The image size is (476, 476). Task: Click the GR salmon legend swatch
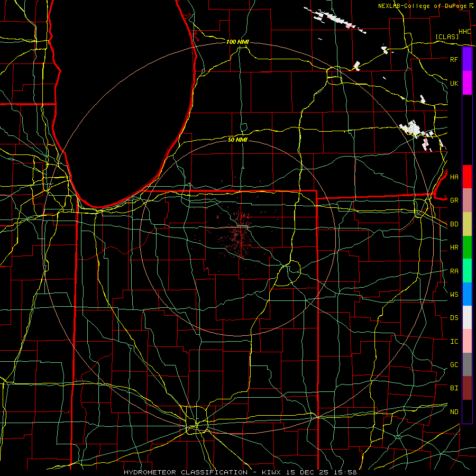[467, 200]
